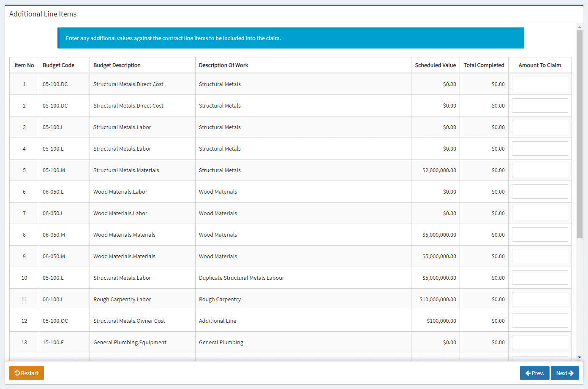The height and width of the screenshot is (389, 588).
Task: Select the claim input for Rough Carpentry item 11
Action: (540, 299)
